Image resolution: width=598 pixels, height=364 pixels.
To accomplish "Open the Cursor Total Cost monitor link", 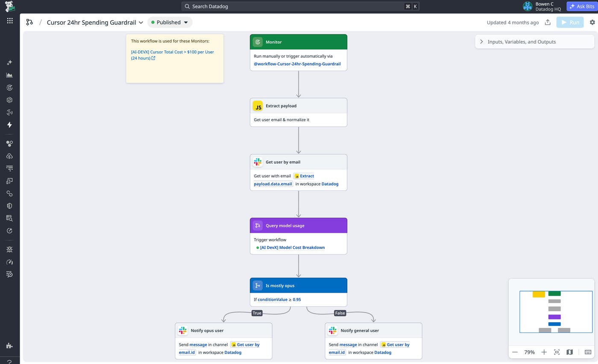I will [x=173, y=55].
